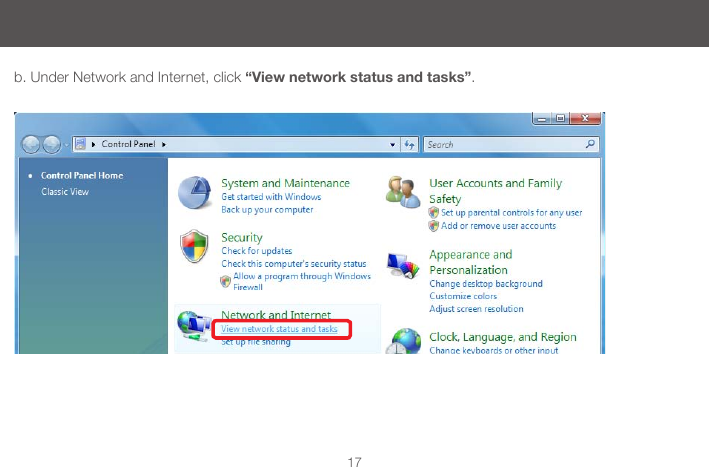
Task: Open Clock, Language, and Region category
Action: tap(503, 337)
